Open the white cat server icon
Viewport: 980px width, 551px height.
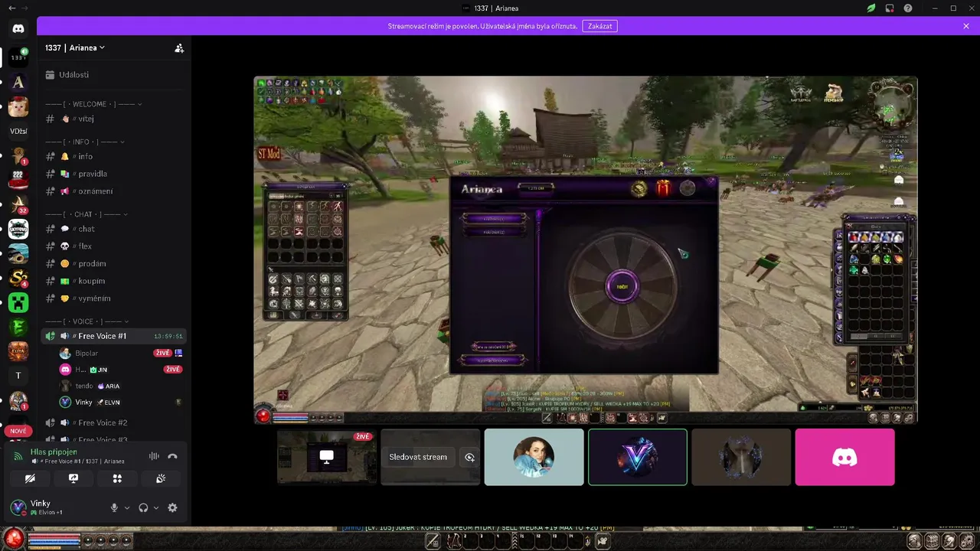[x=18, y=106]
